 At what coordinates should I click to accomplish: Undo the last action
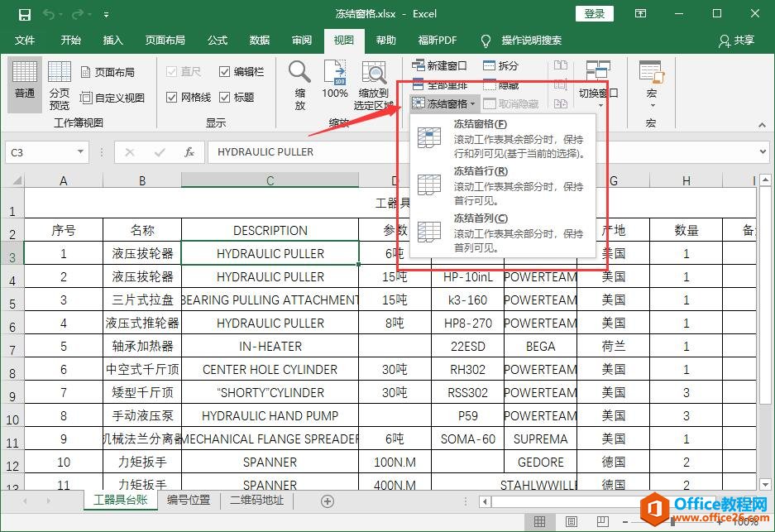click(49, 14)
